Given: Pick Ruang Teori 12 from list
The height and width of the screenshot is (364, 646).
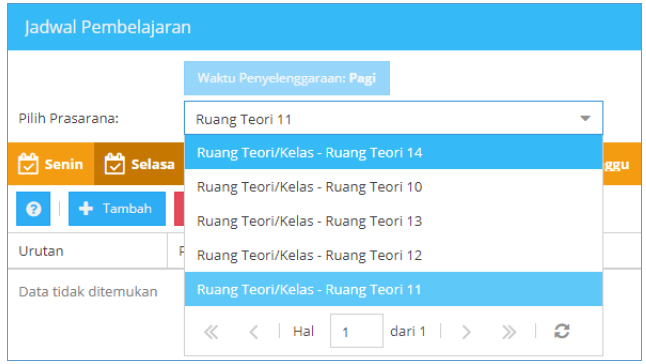Looking at the screenshot, I should pyautogui.click(x=393, y=255).
